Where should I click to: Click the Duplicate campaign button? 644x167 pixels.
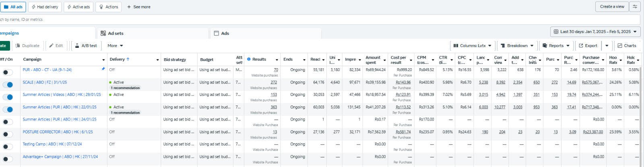[x=27, y=46]
